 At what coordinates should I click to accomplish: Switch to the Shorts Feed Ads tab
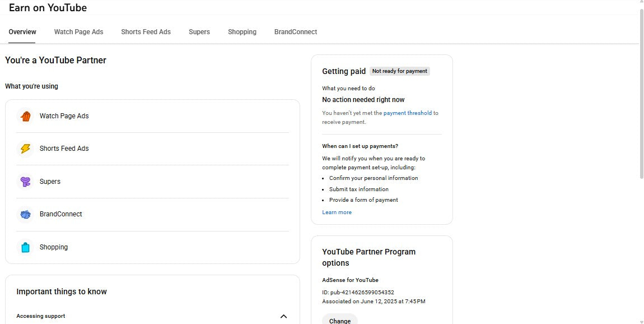tap(146, 32)
